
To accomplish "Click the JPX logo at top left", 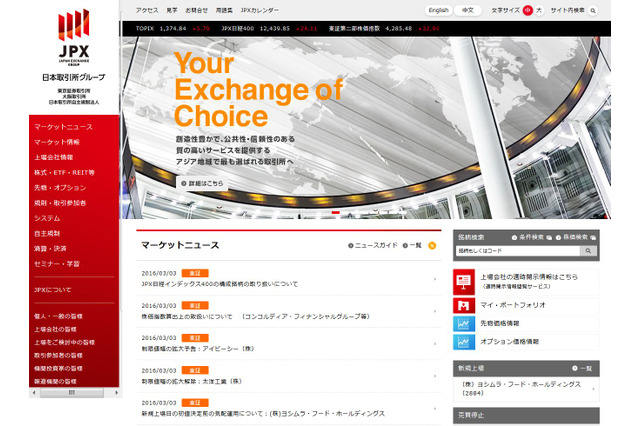I will (74, 38).
